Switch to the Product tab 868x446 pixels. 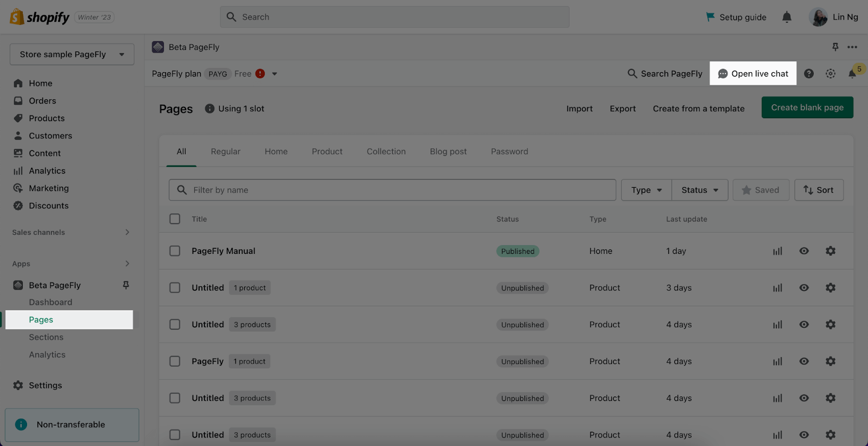[327, 152]
